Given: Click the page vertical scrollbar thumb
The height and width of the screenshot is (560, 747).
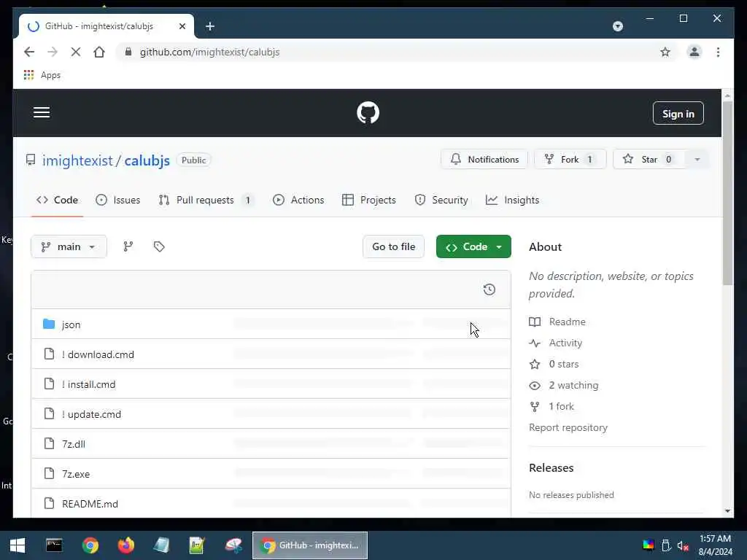Looking at the screenshot, I should (x=727, y=192).
